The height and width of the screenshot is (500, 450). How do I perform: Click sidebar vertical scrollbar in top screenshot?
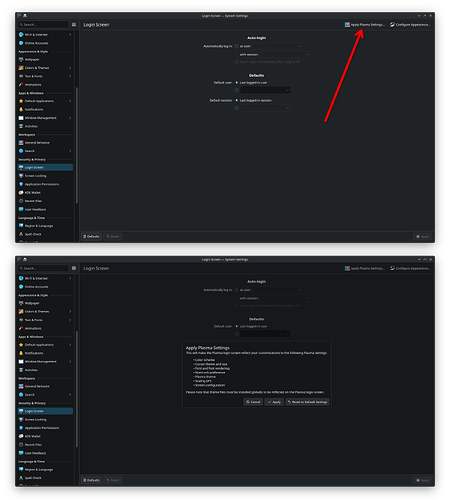point(77,145)
